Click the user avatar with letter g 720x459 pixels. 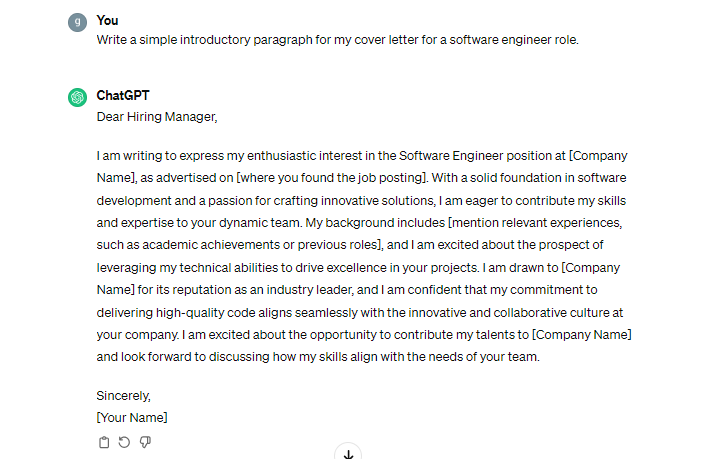click(x=78, y=22)
